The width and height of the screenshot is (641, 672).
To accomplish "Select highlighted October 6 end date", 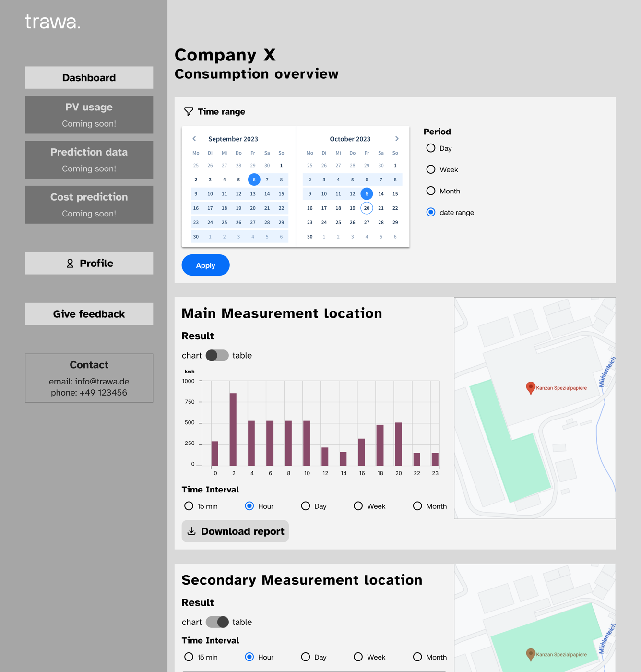I will click(367, 194).
